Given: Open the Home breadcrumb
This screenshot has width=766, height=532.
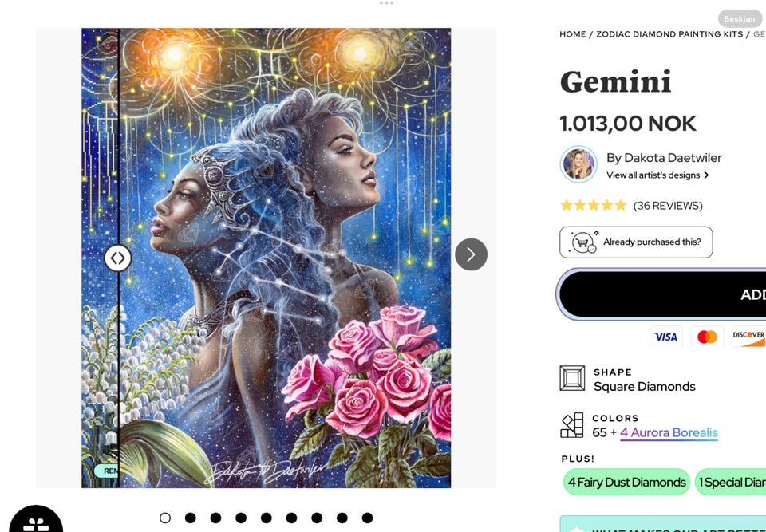Looking at the screenshot, I should pyautogui.click(x=573, y=34).
